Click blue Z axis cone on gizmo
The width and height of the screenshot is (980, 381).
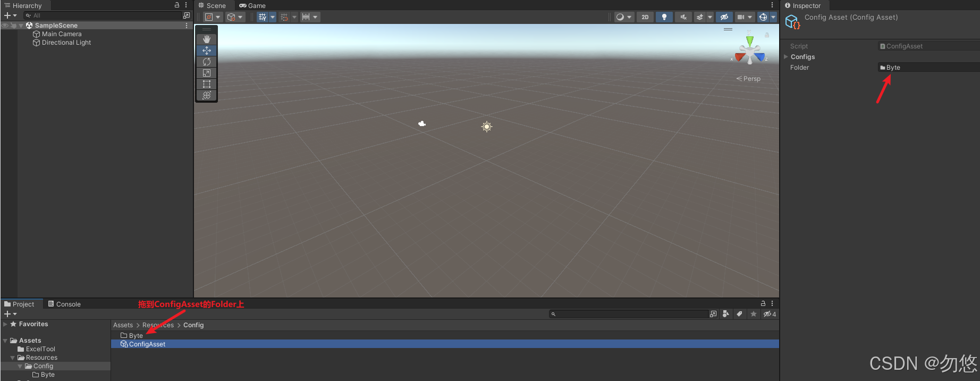click(759, 56)
